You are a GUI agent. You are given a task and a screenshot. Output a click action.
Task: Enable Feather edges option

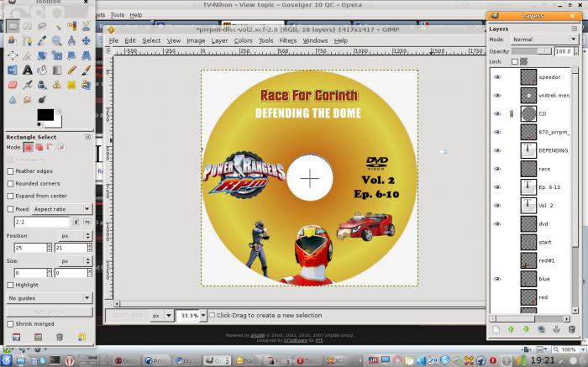(10, 171)
